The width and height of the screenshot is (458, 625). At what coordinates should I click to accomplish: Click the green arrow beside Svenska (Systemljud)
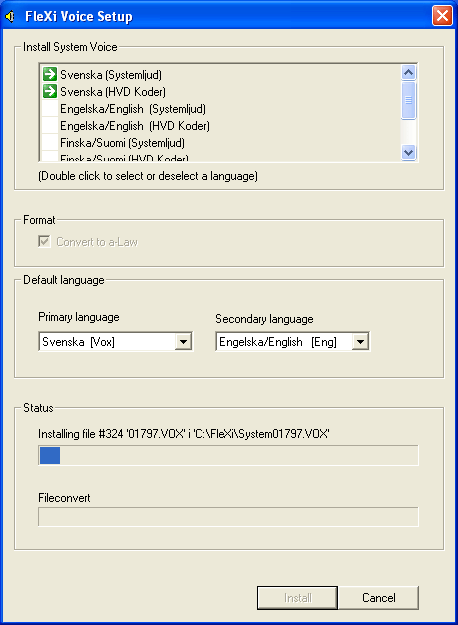coord(50,74)
